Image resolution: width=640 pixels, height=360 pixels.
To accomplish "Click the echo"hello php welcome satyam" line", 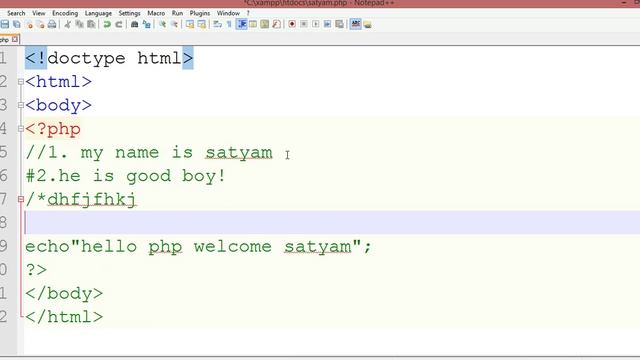I will pos(198,247).
